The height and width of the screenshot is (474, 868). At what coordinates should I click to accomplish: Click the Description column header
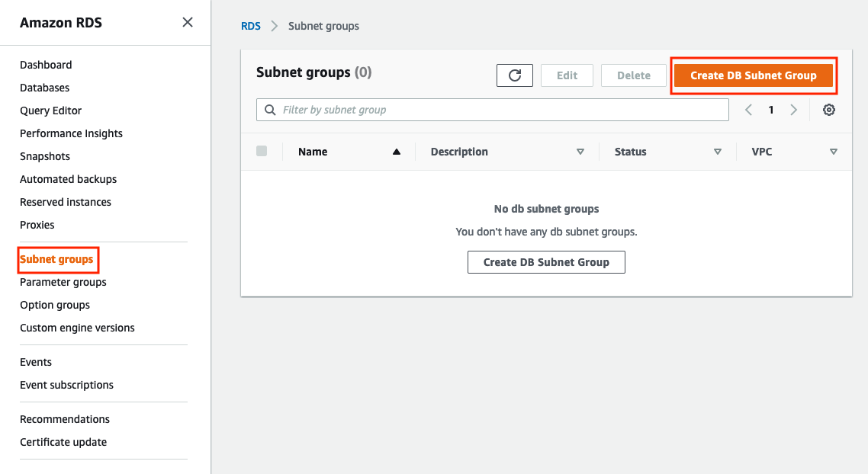[x=459, y=152]
